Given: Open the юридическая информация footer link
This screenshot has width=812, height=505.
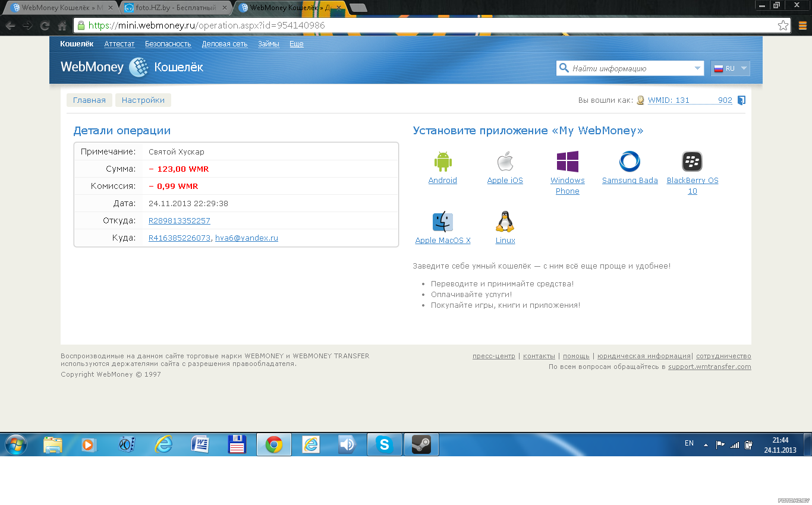Looking at the screenshot, I should (644, 356).
